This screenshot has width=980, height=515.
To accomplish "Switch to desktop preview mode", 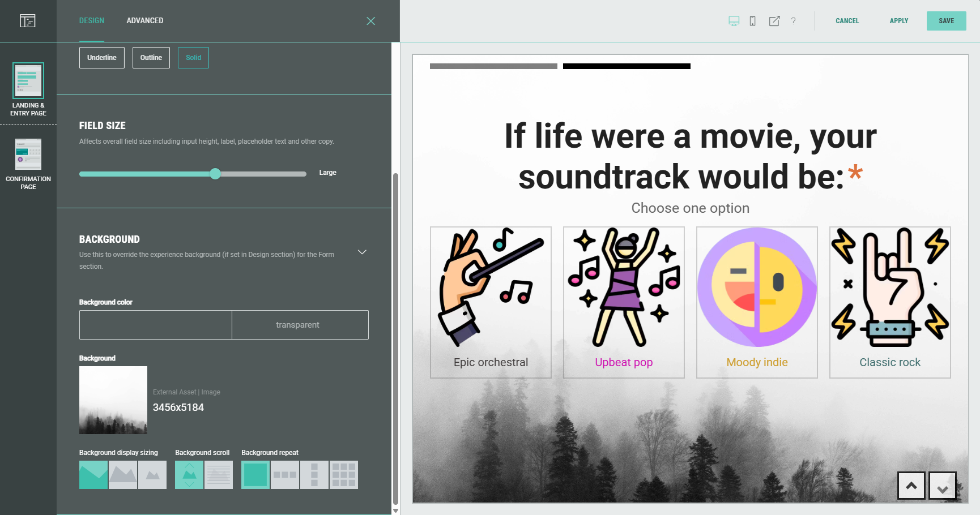I will [x=734, y=21].
